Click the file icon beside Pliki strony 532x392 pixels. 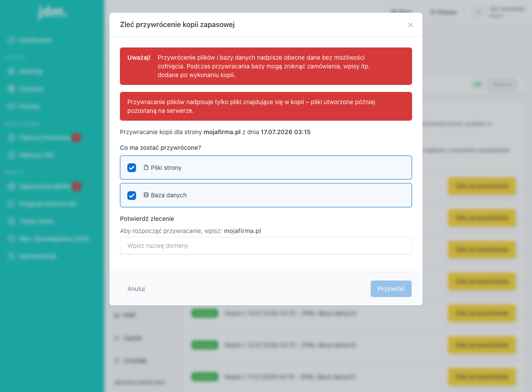coord(146,168)
